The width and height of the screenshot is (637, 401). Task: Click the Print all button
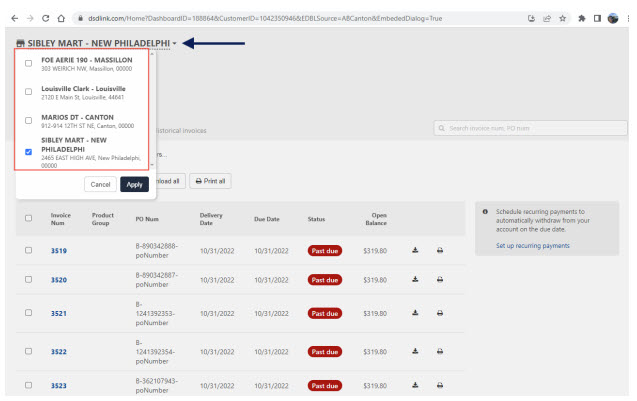pos(210,181)
